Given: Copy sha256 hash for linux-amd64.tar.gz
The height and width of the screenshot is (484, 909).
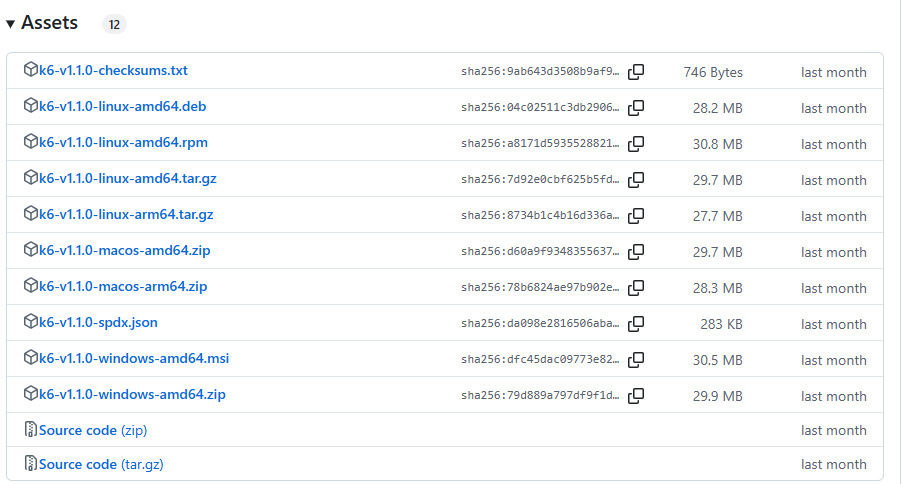Looking at the screenshot, I should coord(636,180).
